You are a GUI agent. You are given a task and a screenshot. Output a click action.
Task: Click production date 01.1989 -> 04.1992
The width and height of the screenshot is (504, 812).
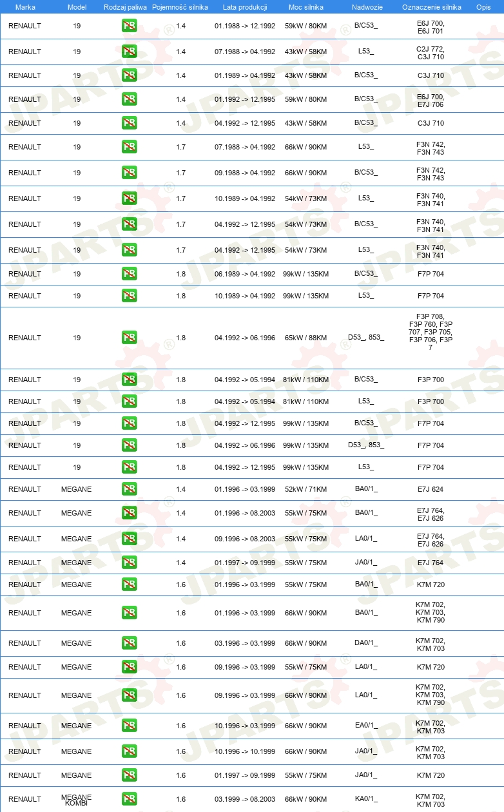point(245,75)
